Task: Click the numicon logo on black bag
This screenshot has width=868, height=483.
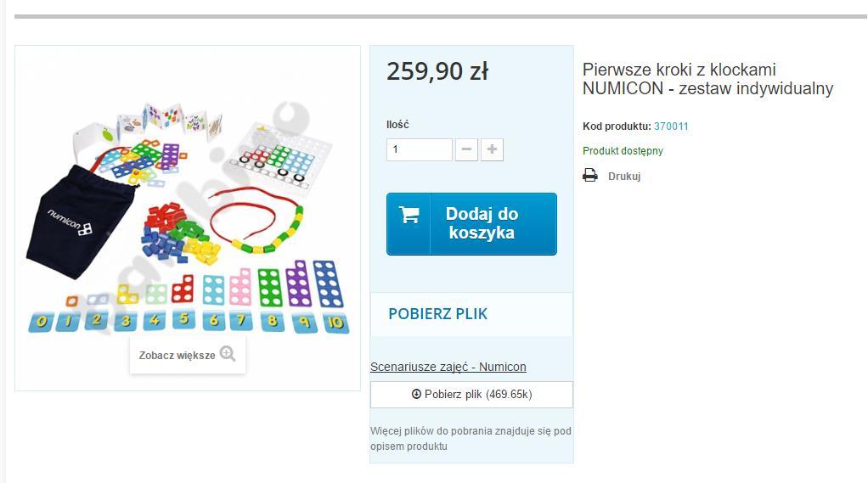Action: [x=70, y=222]
